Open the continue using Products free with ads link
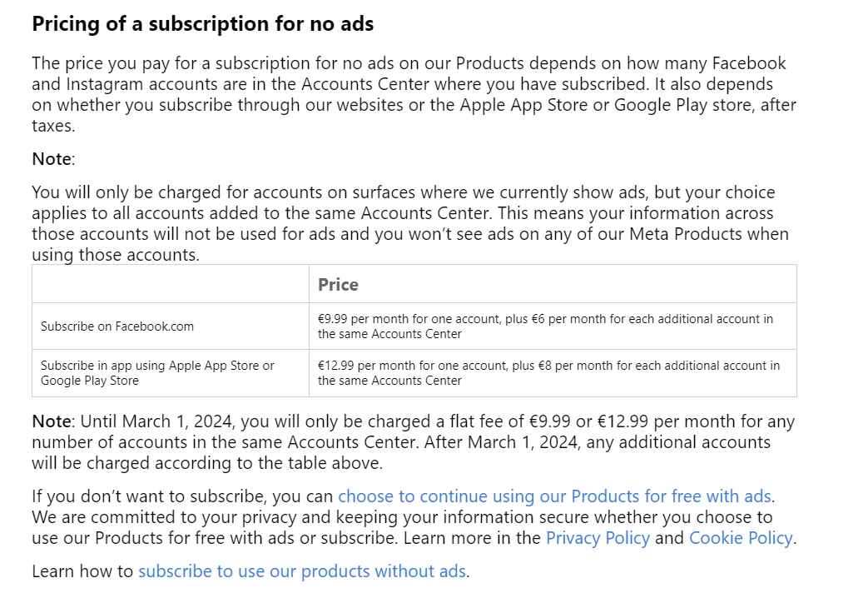 [x=554, y=496]
